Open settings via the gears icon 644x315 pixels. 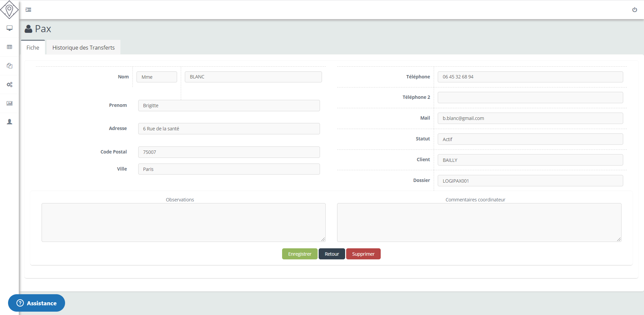(9, 84)
